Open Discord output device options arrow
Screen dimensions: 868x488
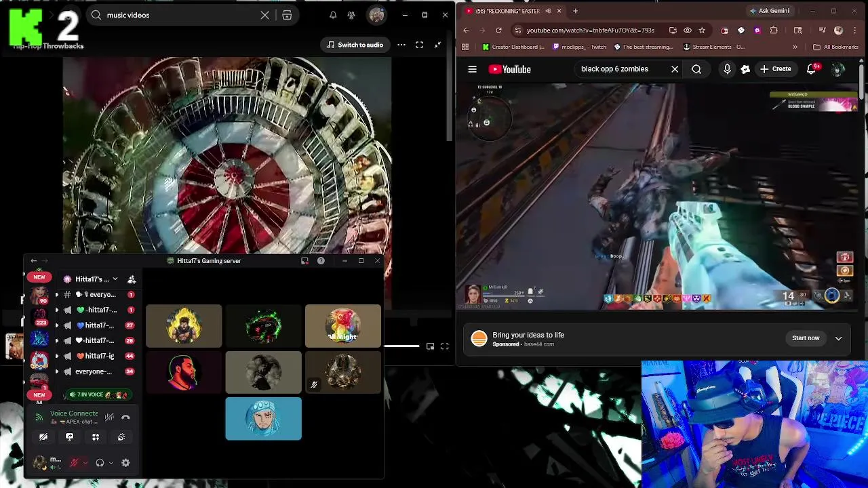coord(111,463)
